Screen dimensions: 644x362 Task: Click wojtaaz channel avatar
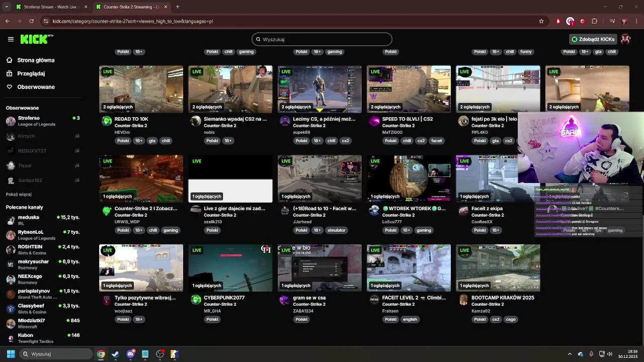pyautogui.click(x=107, y=300)
